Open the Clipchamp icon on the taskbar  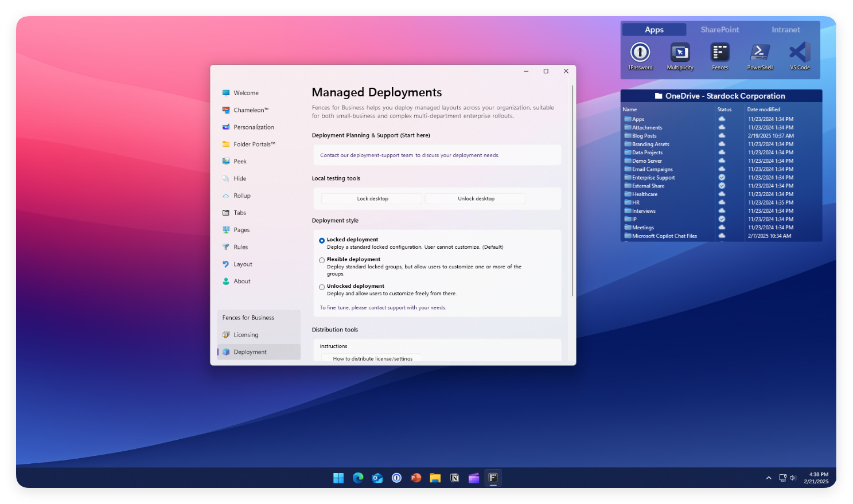(x=474, y=478)
